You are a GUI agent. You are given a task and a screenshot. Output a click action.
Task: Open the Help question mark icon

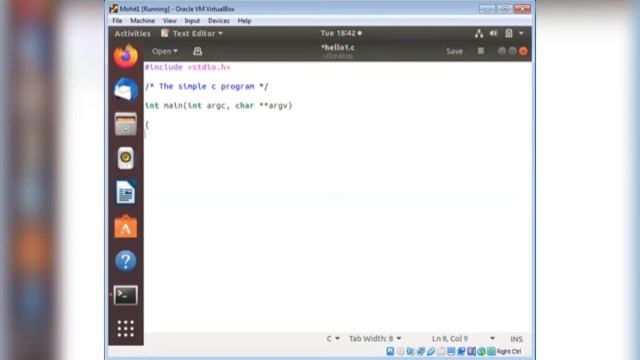[126, 260]
